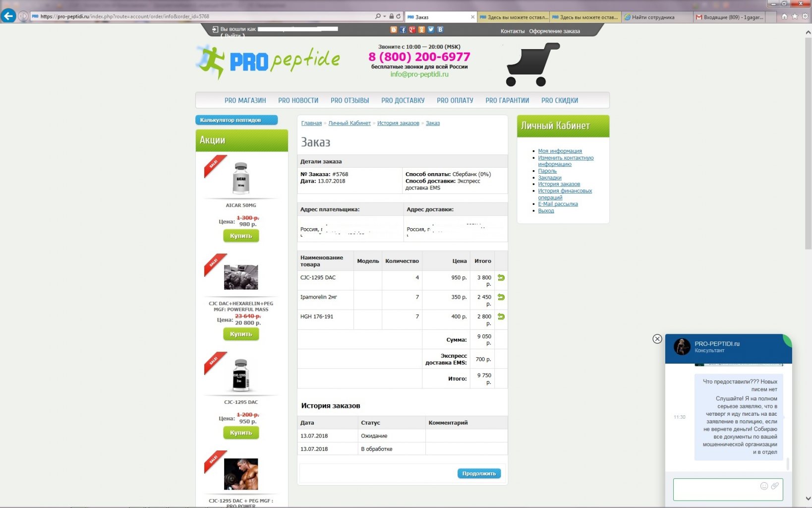This screenshot has width=812, height=508.
Task: Click the Facebook social icon in header
Action: pos(403,30)
